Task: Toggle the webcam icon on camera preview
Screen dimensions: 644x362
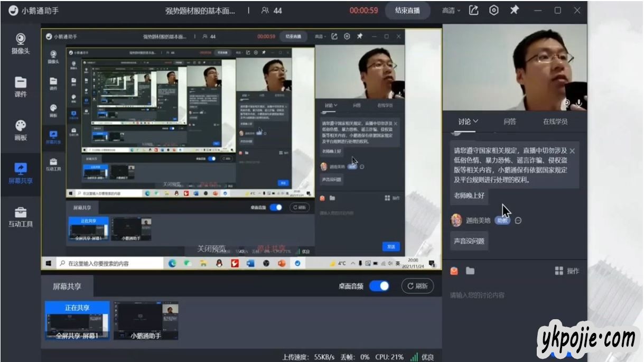Action: pyautogui.click(x=567, y=103)
